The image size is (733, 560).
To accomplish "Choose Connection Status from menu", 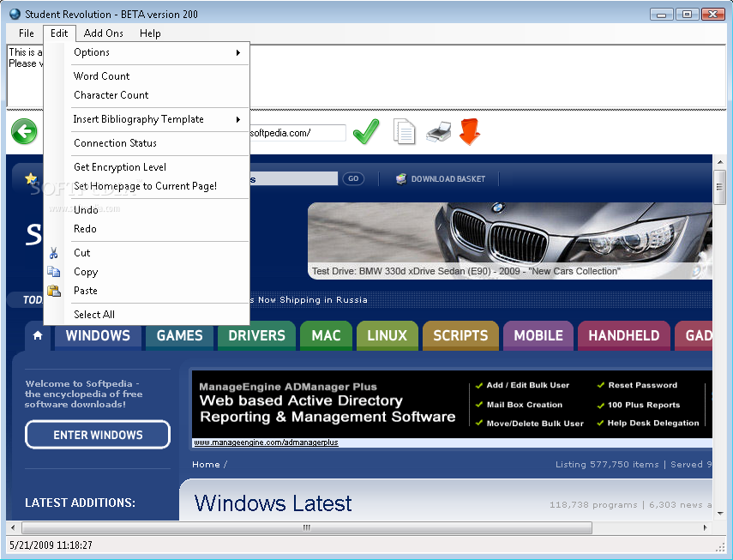I will click(160, 143).
